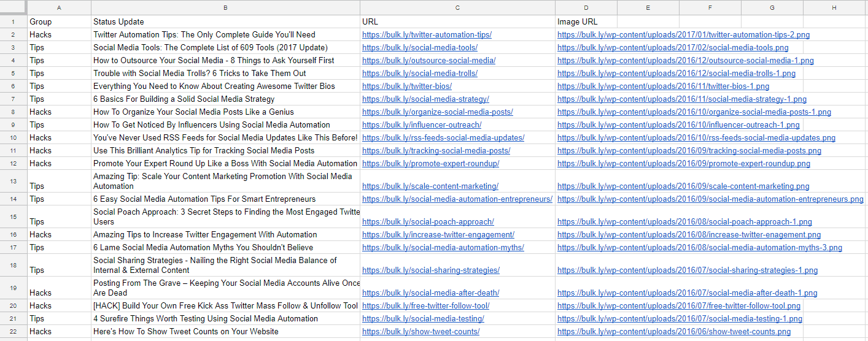This screenshot has height=341, width=868.
Task: Select the 'Image URL' header cell
Action: (x=586, y=22)
